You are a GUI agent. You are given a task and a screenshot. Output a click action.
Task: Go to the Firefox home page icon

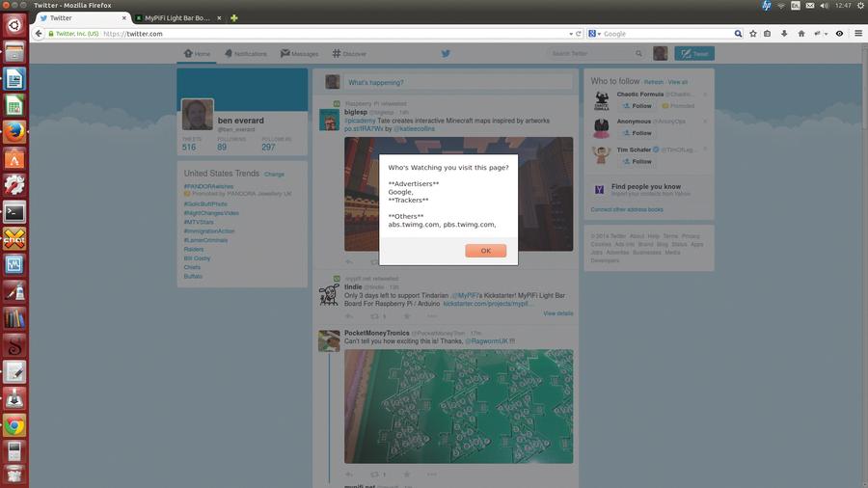coord(801,34)
